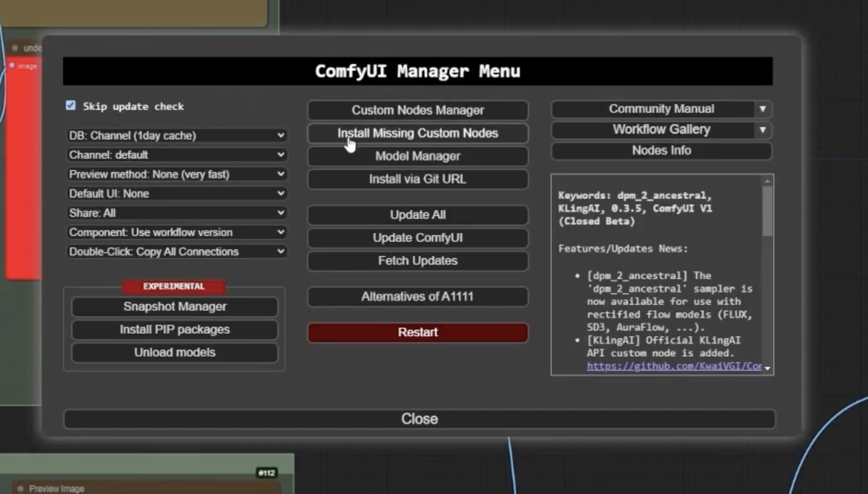The width and height of the screenshot is (868, 494).
Task: Click the Update ComfyUI button
Action: [418, 238]
